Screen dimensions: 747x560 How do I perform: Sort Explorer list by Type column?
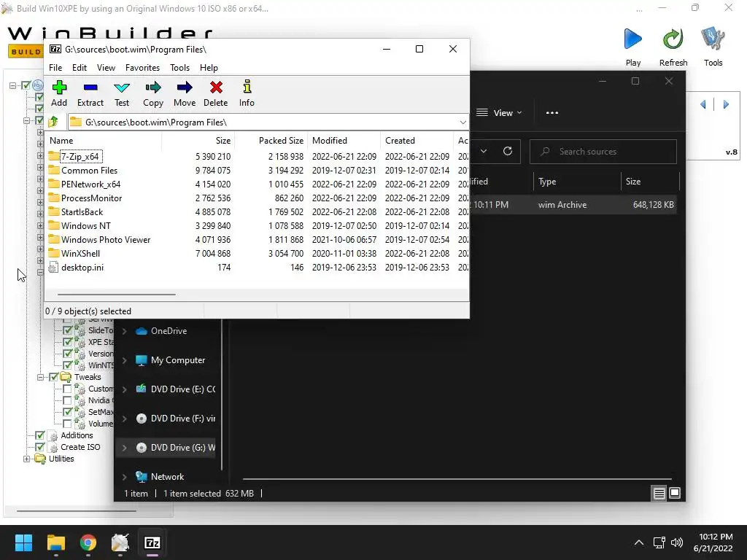(x=578, y=182)
